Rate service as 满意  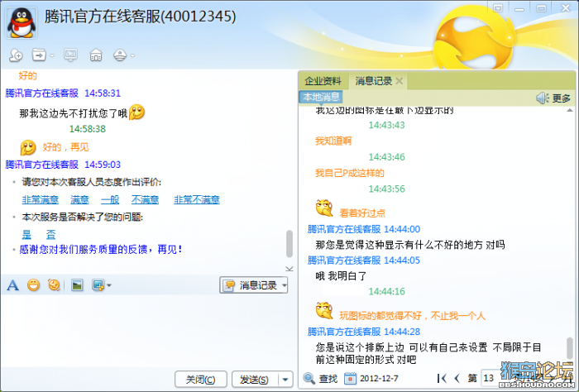click(79, 199)
